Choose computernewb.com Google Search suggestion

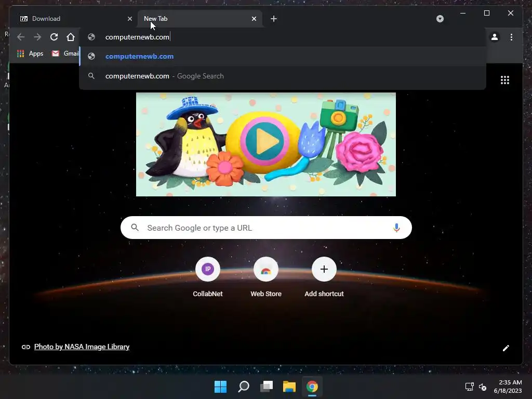point(283,76)
